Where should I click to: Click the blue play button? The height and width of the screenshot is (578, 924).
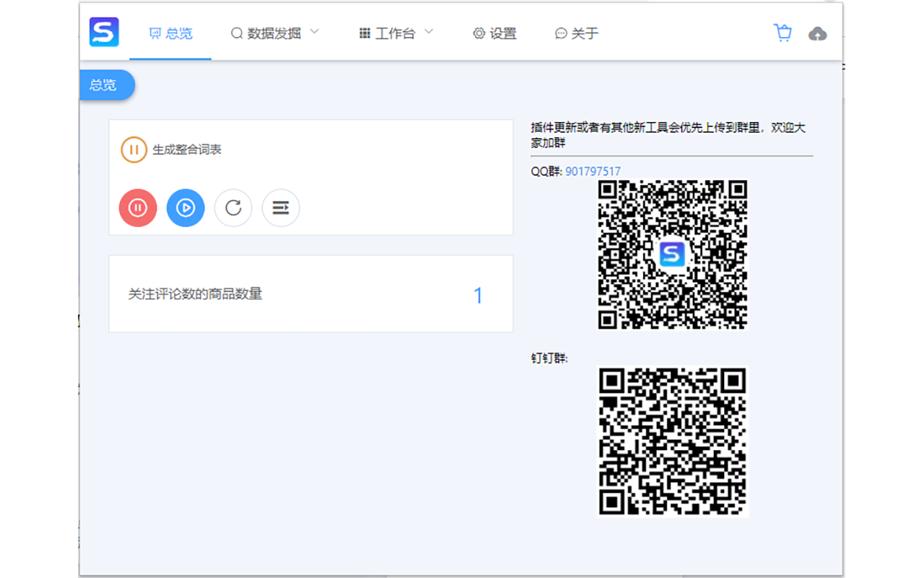pyautogui.click(x=186, y=208)
